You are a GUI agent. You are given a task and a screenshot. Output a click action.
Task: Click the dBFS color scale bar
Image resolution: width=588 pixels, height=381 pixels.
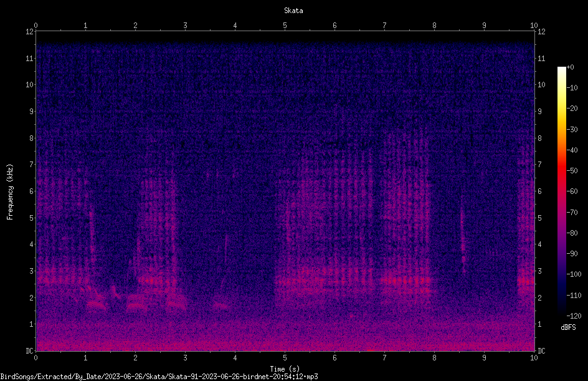point(561,191)
